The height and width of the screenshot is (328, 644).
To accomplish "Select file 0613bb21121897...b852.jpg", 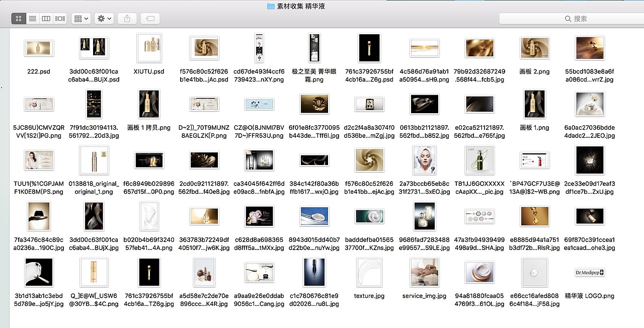I will click(x=424, y=104).
